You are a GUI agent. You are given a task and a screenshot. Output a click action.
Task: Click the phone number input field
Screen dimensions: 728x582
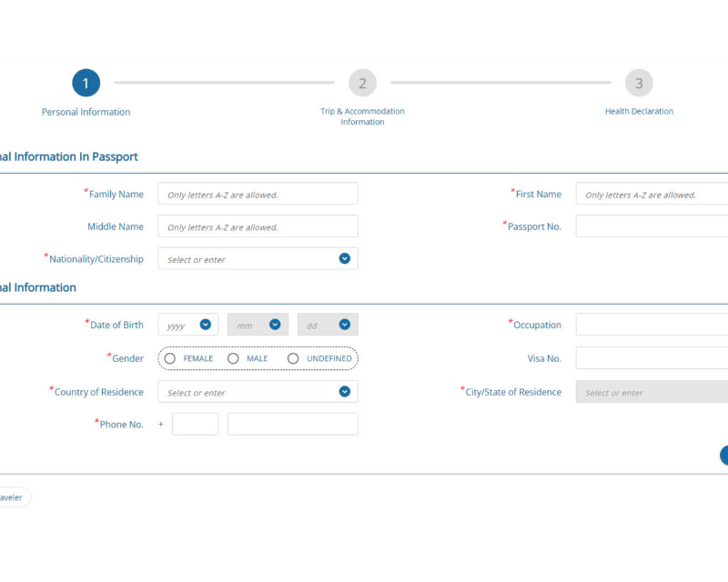tap(292, 425)
